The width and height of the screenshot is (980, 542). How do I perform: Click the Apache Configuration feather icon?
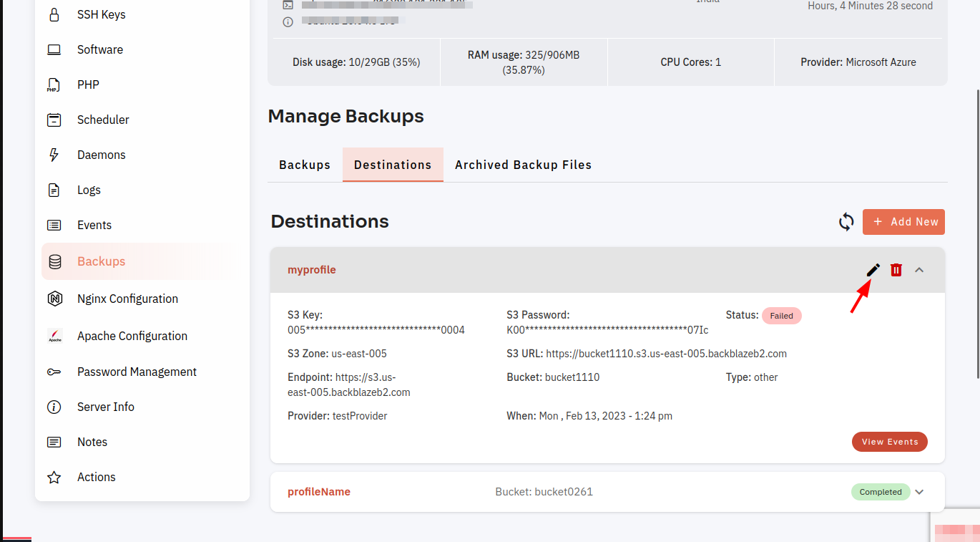pyautogui.click(x=54, y=336)
